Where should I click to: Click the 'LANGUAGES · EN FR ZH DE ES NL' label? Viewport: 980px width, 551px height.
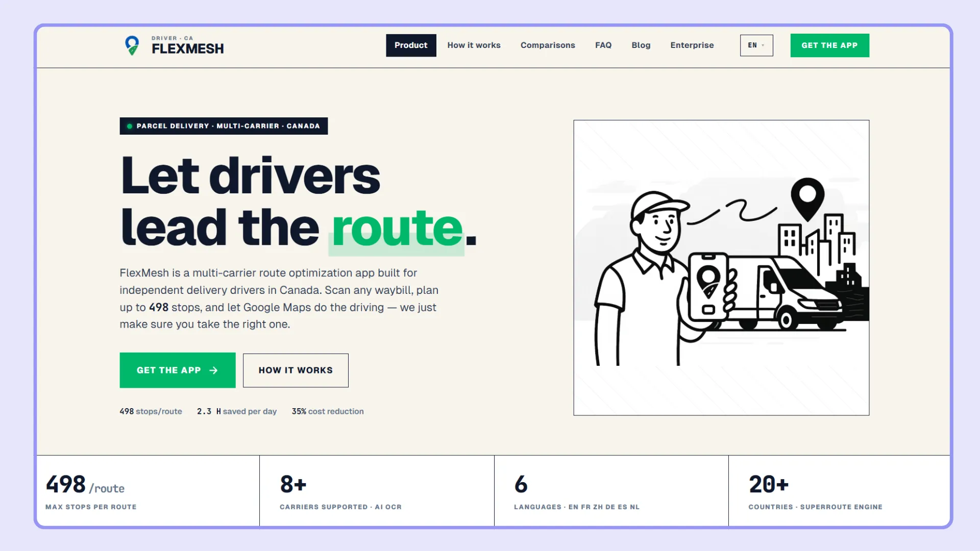click(x=577, y=507)
